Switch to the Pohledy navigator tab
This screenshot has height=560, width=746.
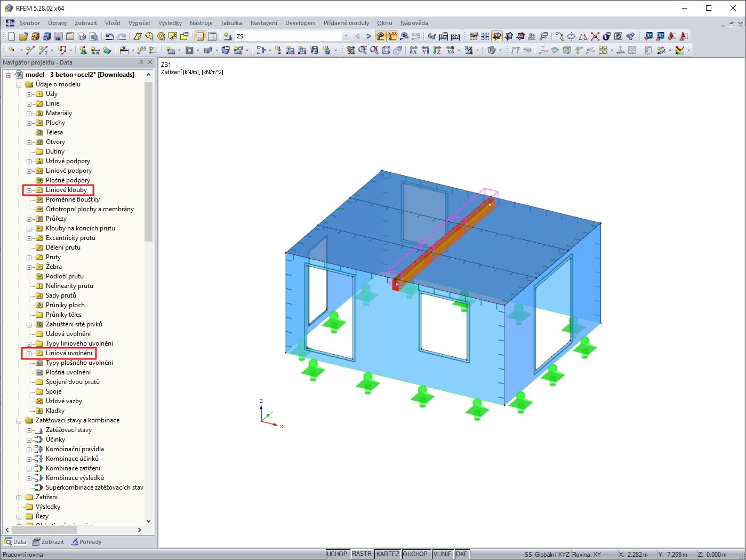click(86, 542)
